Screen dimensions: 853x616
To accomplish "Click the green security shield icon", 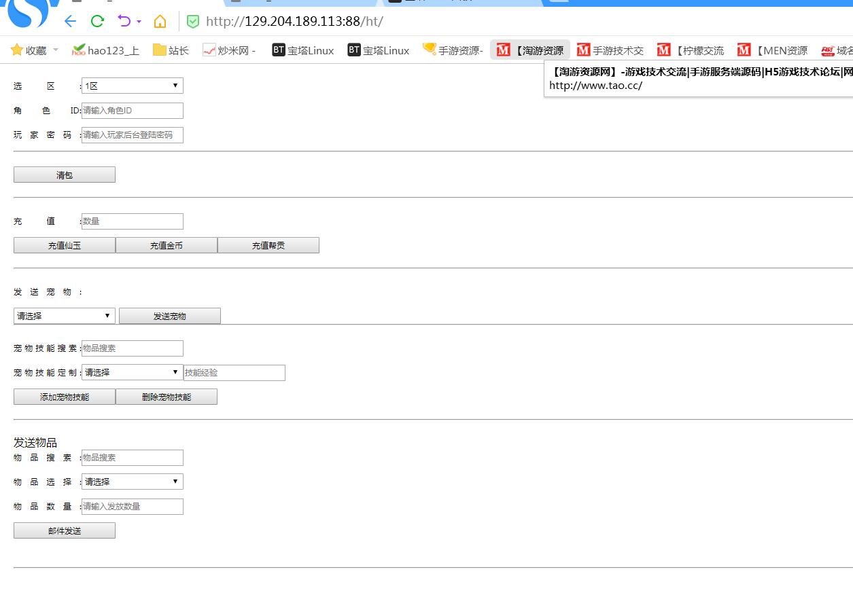I will [x=193, y=22].
